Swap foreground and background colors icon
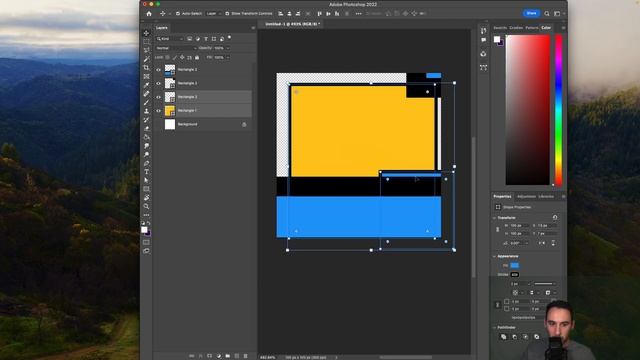The height and width of the screenshot is (360, 640). [x=149, y=223]
